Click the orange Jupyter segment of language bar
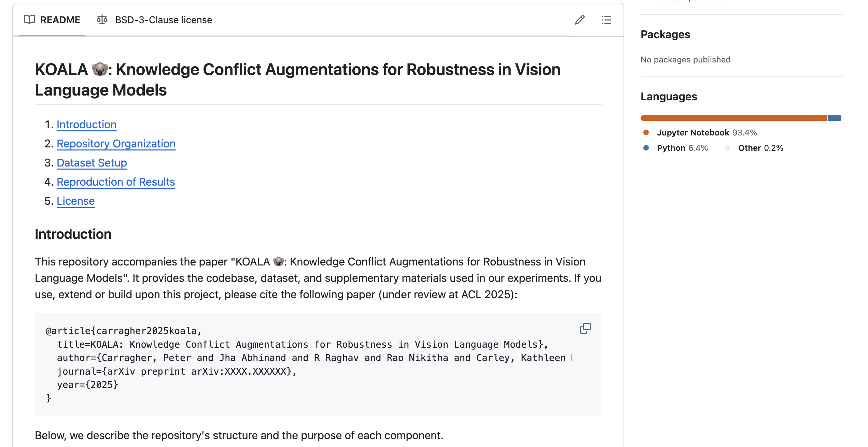The height and width of the screenshot is (447, 868). coord(733,118)
